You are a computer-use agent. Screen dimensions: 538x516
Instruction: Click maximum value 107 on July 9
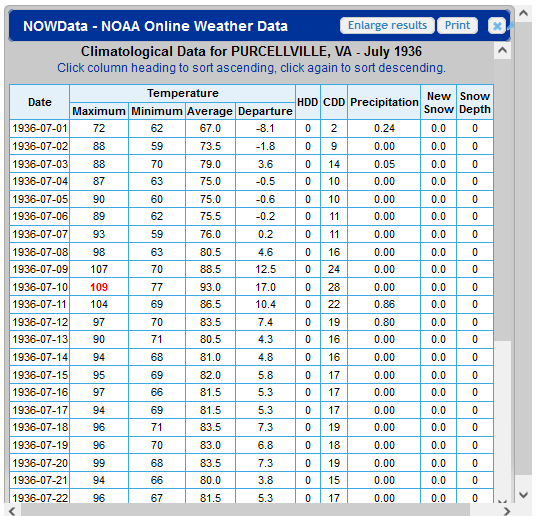(x=99, y=269)
